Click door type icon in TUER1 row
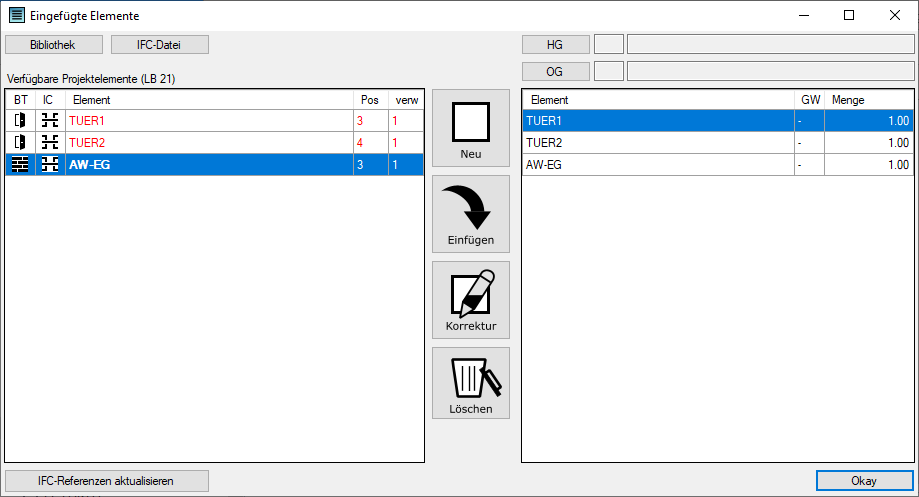 pos(21,120)
